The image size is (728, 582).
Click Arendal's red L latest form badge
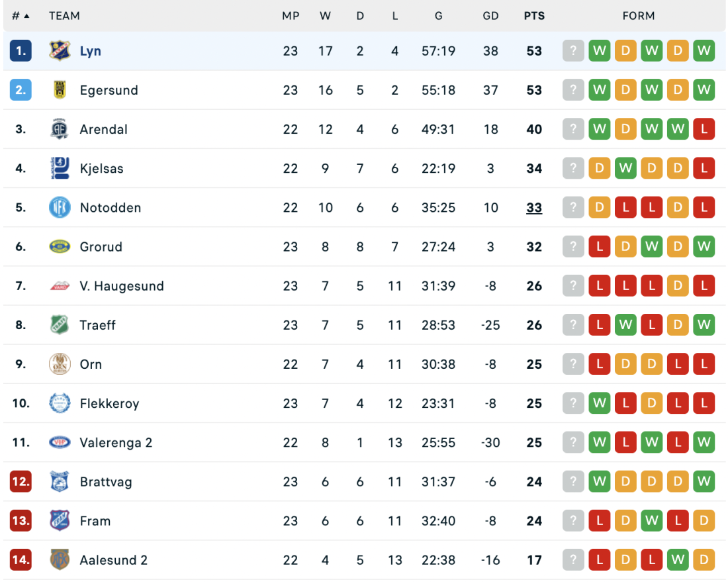[704, 129]
